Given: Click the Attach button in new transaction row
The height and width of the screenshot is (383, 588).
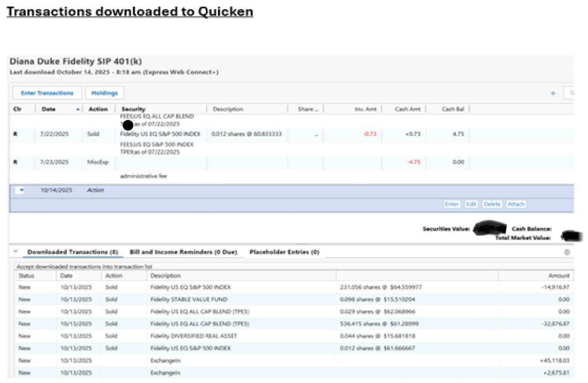Looking at the screenshot, I should click(x=516, y=204).
